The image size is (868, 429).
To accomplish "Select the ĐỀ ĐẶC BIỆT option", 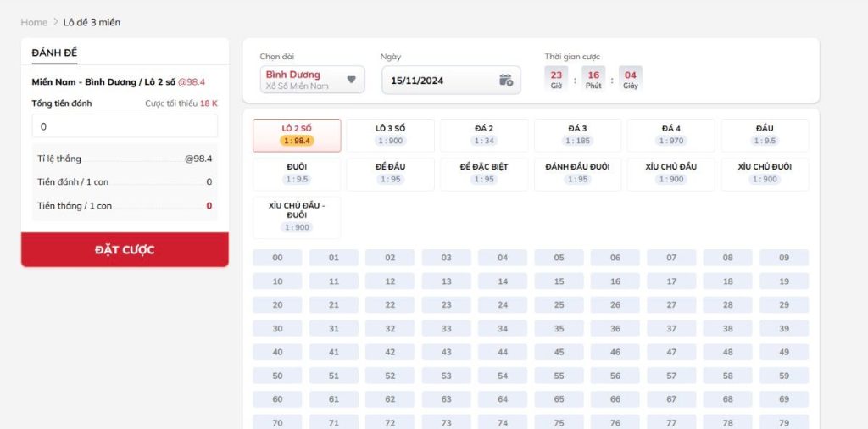I will coord(484,174).
